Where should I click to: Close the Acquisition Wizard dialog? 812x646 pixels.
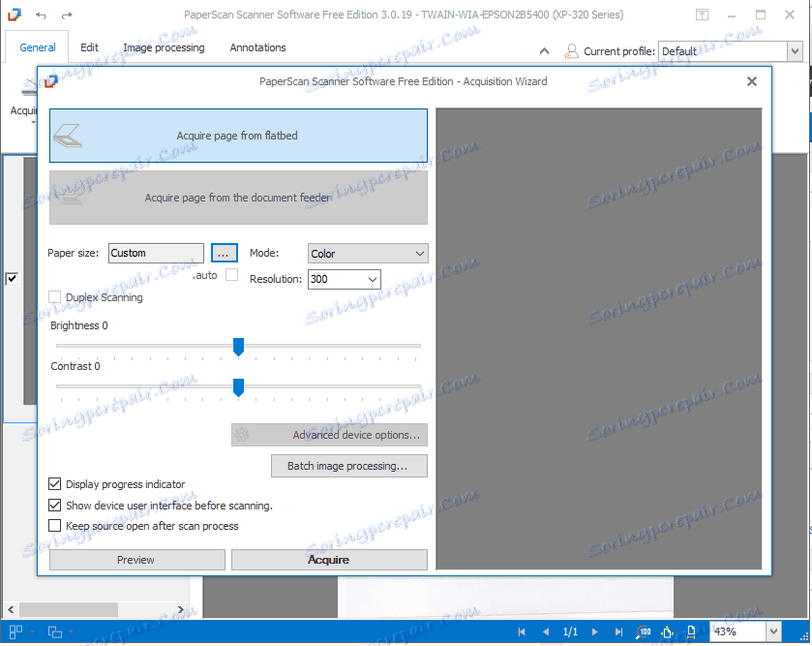752,81
